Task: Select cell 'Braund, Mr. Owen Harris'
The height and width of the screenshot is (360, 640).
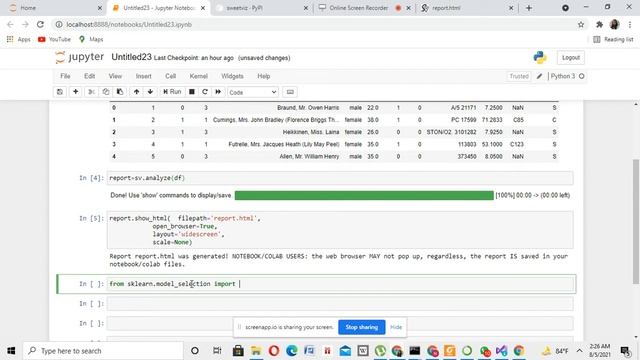Action: pos(308,108)
